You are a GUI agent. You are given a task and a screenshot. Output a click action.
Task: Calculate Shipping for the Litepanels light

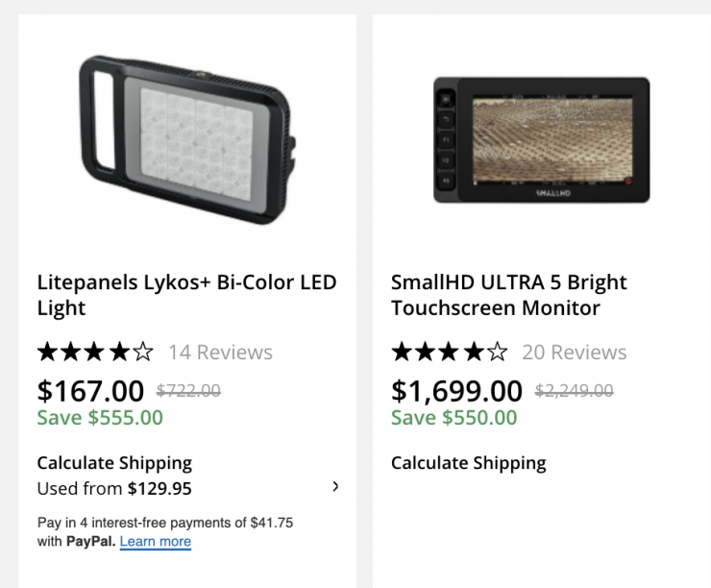click(x=114, y=463)
